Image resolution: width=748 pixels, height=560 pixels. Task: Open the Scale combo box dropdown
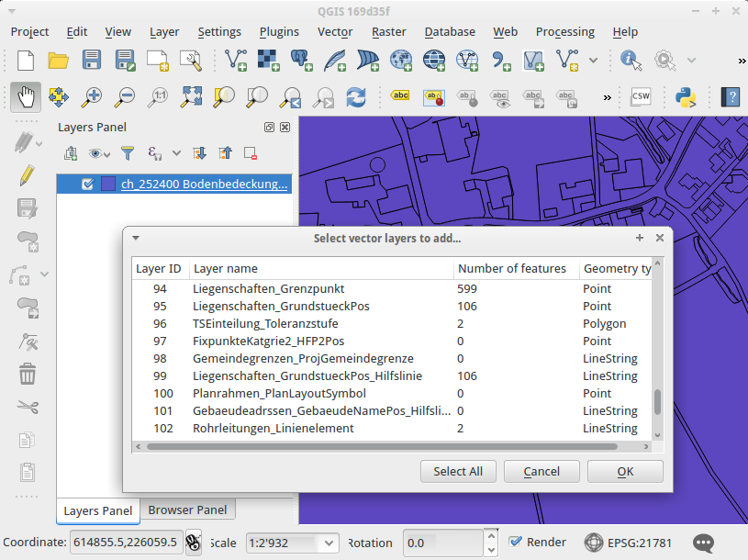[x=329, y=543]
